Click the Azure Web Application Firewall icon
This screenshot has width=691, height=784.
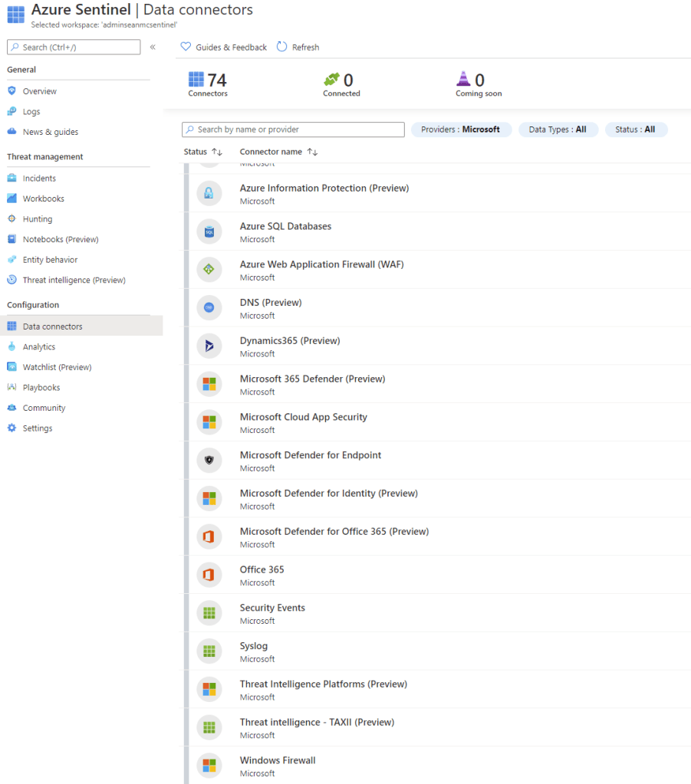tap(209, 270)
